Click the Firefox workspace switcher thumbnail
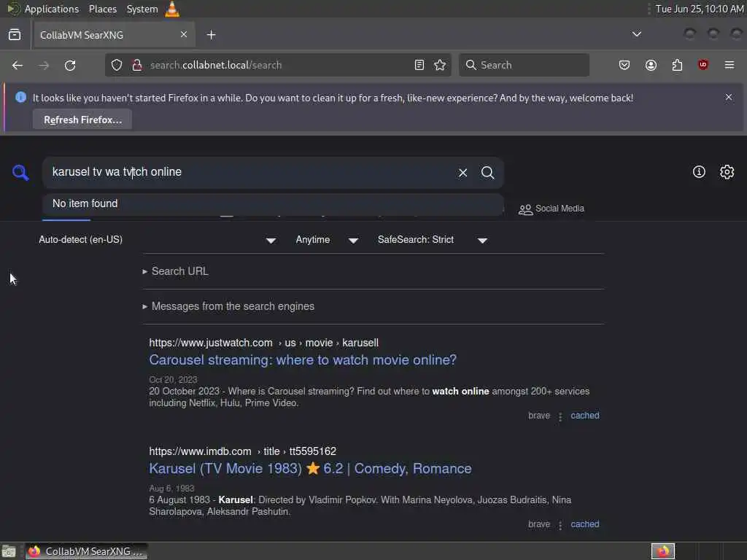This screenshot has width=747, height=560. point(662,551)
